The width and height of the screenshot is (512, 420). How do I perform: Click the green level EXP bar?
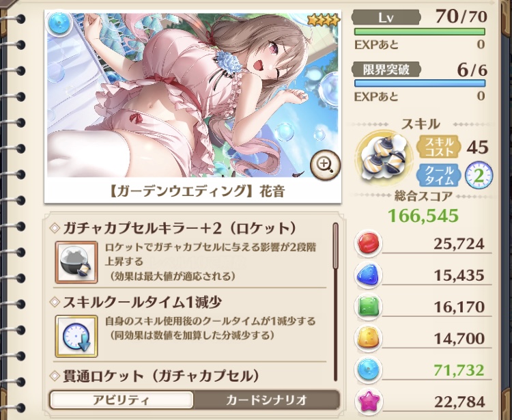(x=420, y=31)
